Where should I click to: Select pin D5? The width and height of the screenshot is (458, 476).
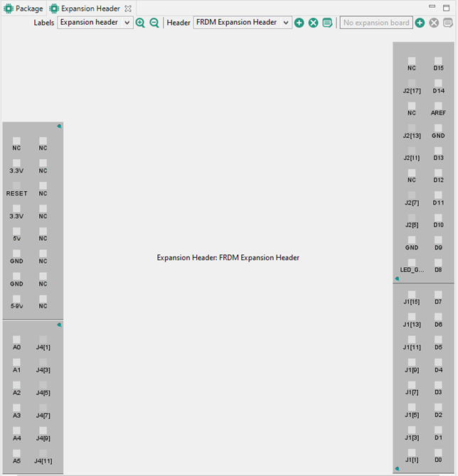tap(438, 340)
